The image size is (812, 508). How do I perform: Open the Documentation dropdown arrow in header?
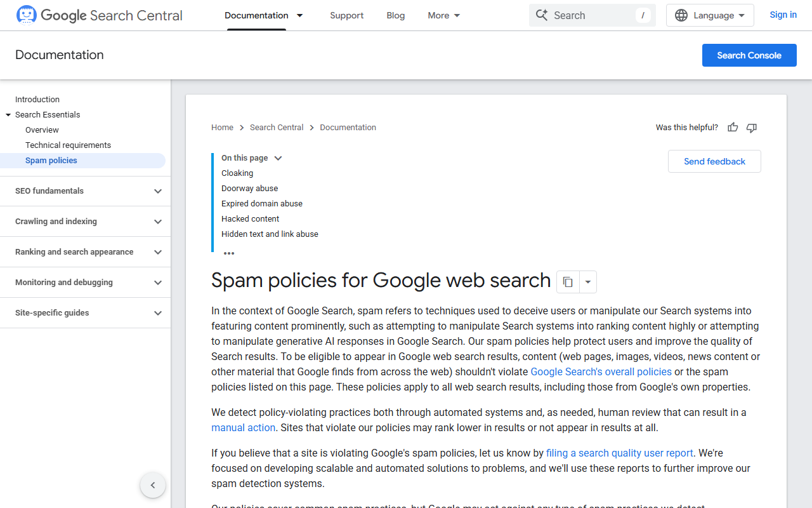click(x=300, y=15)
